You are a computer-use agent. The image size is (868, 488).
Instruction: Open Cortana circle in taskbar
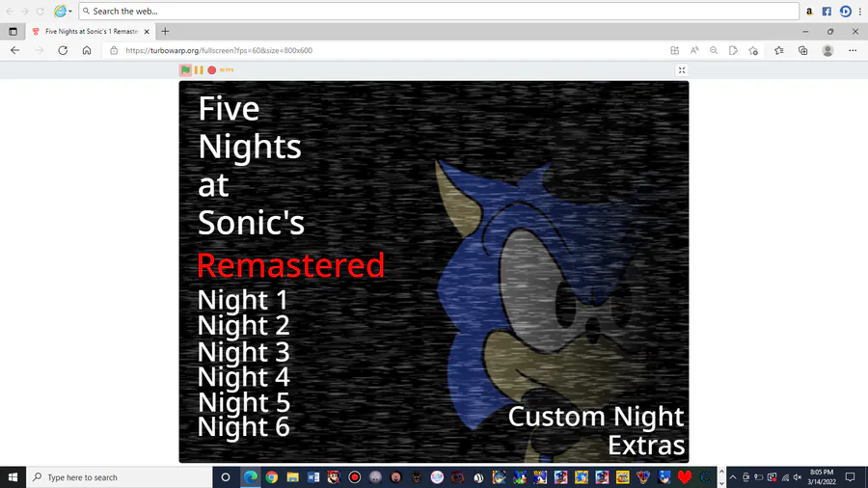tap(226, 477)
